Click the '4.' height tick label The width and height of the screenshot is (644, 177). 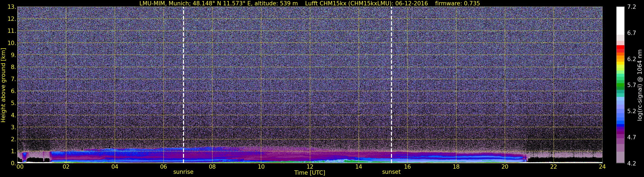pos(13,115)
